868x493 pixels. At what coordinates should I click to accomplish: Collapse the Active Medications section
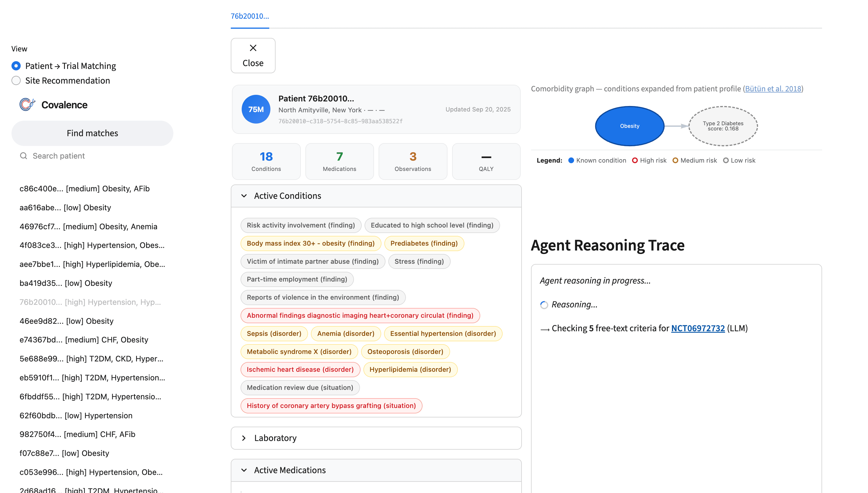pos(376,470)
